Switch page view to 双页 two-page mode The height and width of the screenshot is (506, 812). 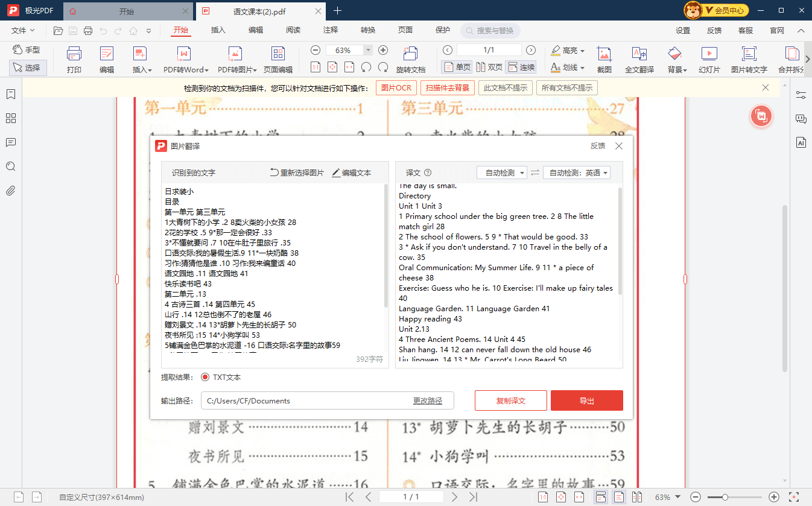tap(493, 67)
